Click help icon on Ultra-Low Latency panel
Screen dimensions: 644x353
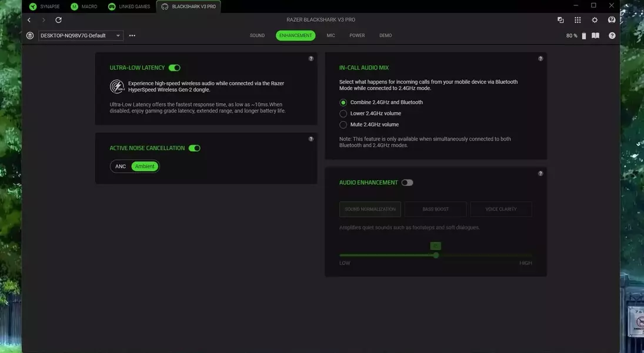point(311,59)
